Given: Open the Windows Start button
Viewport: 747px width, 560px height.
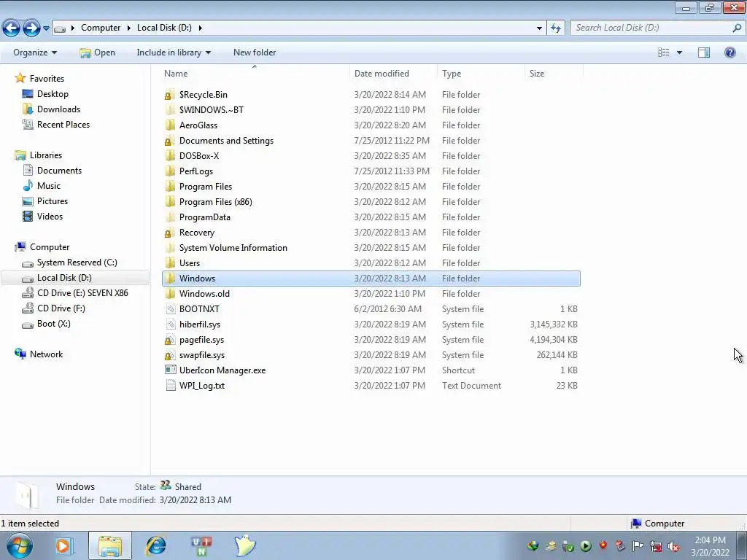Looking at the screenshot, I should 19,545.
